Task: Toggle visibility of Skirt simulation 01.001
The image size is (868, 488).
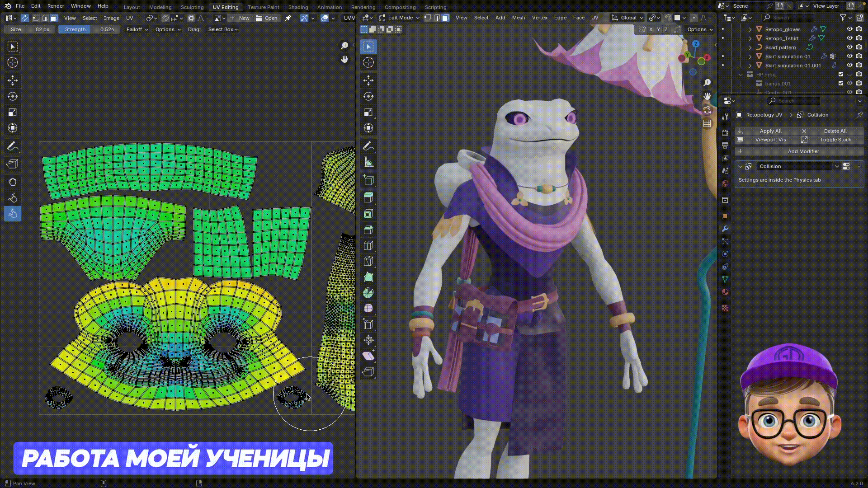Action: pyautogui.click(x=849, y=65)
